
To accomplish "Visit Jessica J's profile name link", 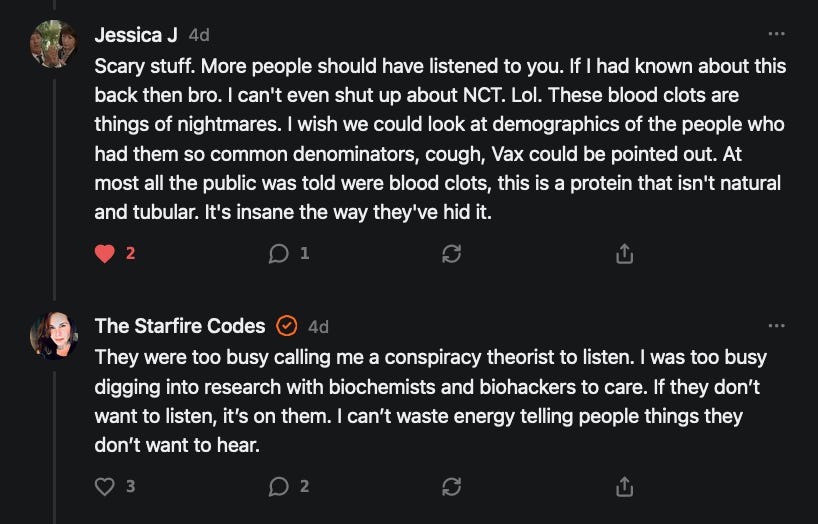I will click(x=136, y=35).
